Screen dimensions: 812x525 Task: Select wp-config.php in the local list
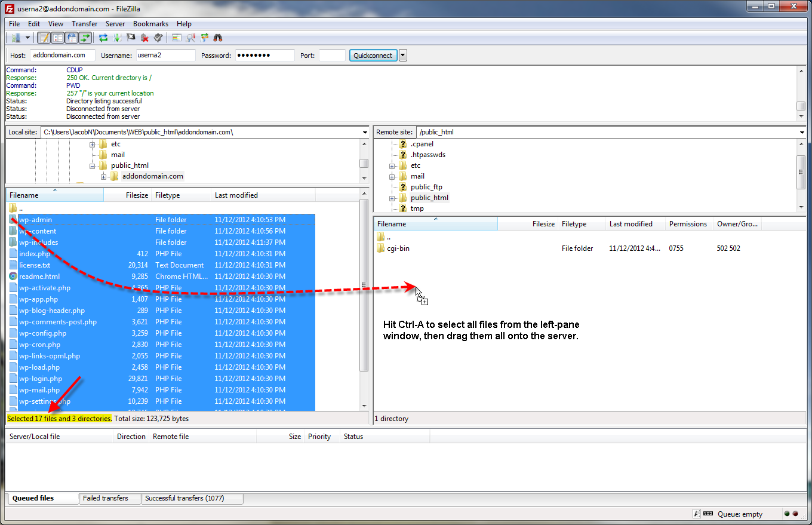pyautogui.click(x=161, y=333)
